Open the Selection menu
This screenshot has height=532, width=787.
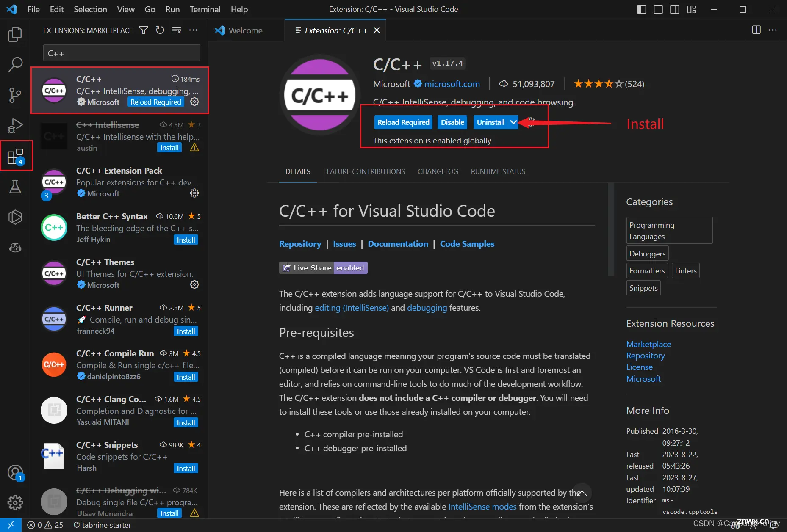coord(90,9)
